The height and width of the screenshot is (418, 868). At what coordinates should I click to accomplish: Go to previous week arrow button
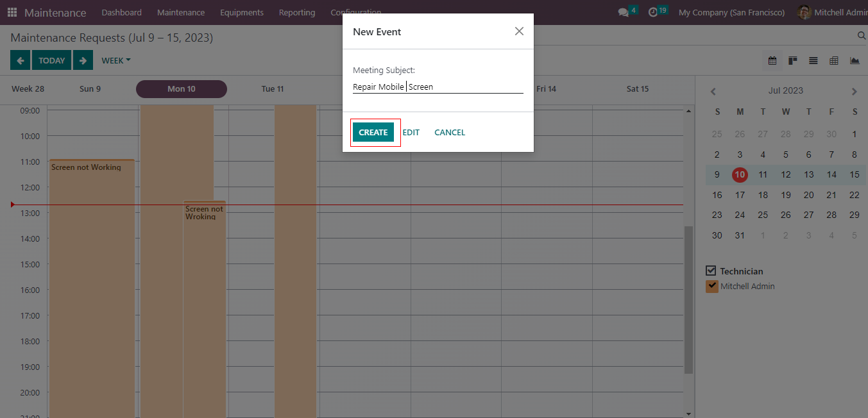(20, 60)
